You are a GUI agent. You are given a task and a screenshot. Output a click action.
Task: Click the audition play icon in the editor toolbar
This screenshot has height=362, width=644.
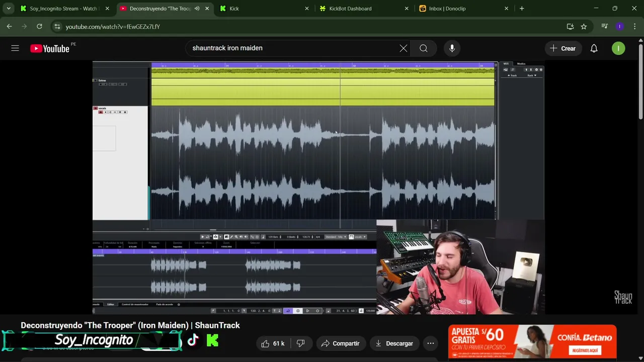(x=203, y=237)
